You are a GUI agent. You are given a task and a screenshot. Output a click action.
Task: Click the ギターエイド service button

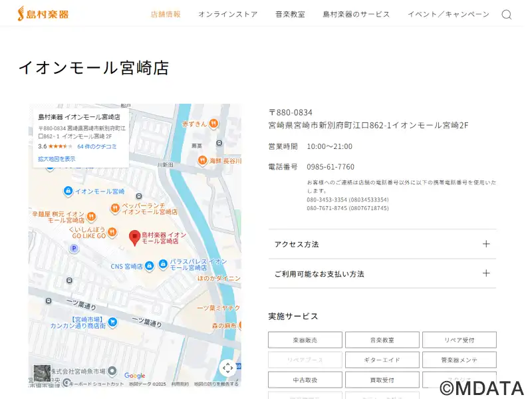(x=382, y=360)
